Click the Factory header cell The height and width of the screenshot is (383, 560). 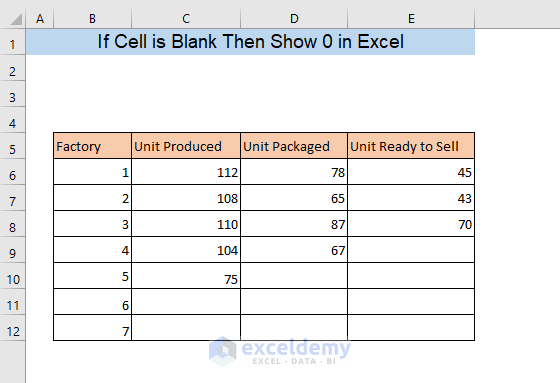click(92, 146)
